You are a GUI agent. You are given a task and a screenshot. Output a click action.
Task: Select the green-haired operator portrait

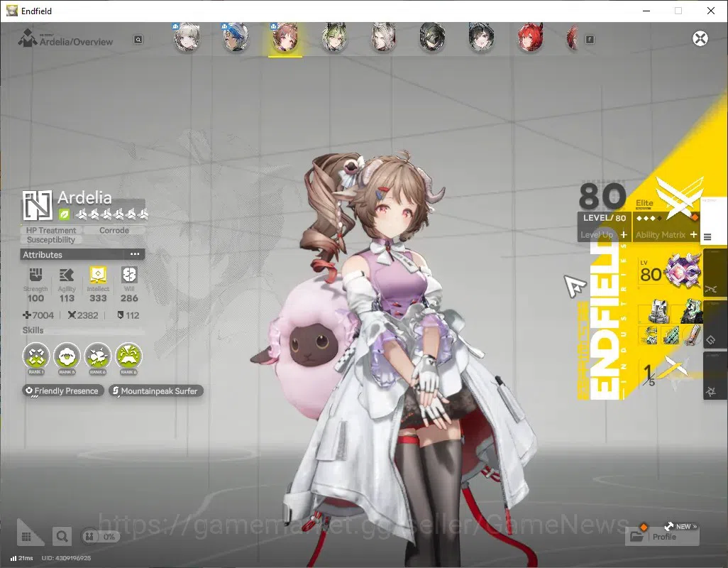(x=334, y=38)
